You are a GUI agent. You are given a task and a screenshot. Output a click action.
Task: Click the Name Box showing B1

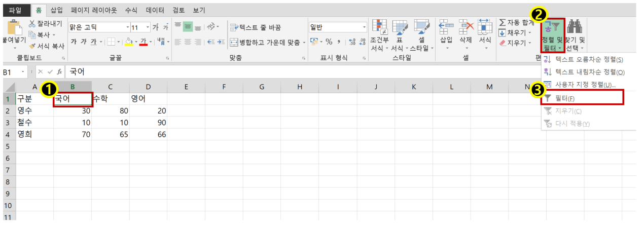(x=15, y=72)
